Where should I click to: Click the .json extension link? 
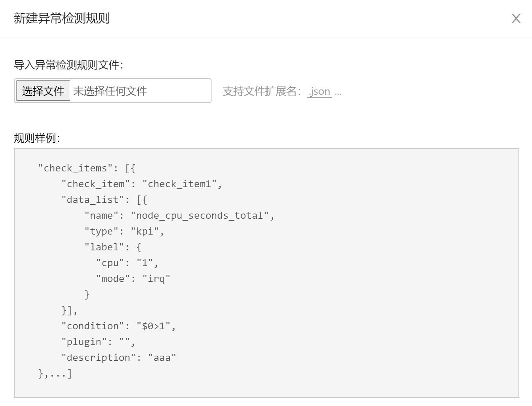coord(319,91)
